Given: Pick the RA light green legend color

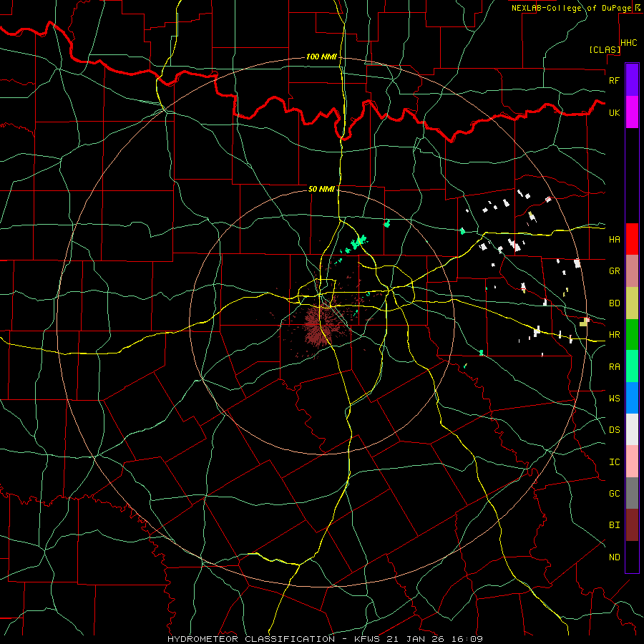Looking at the screenshot, I should (x=632, y=366).
